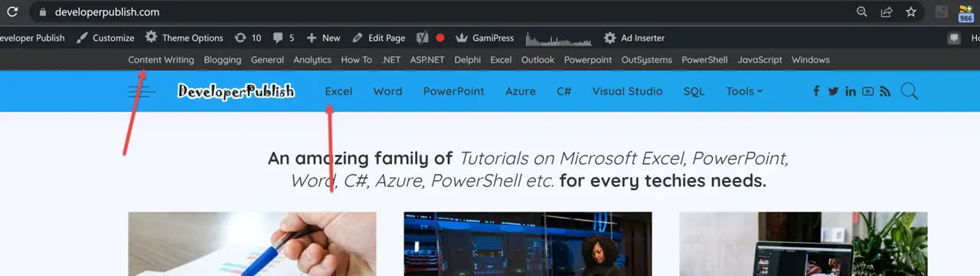Click the DeveloperPublish logo
The height and width of the screenshot is (276, 980).
tap(236, 91)
